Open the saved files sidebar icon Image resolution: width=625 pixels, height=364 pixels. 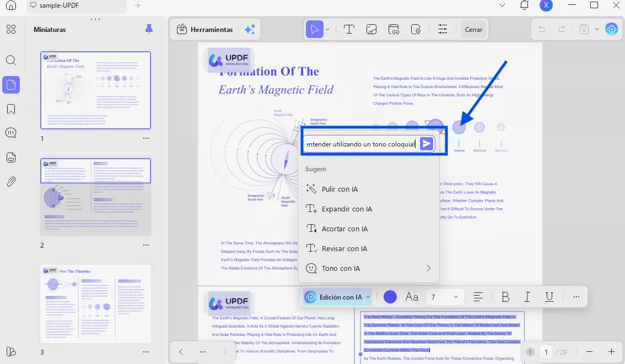[11, 157]
